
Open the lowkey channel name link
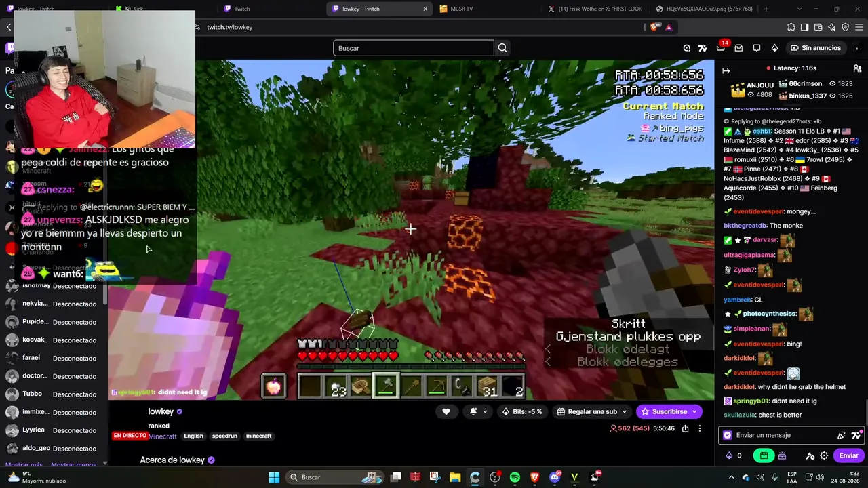click(x=161, y=411)
